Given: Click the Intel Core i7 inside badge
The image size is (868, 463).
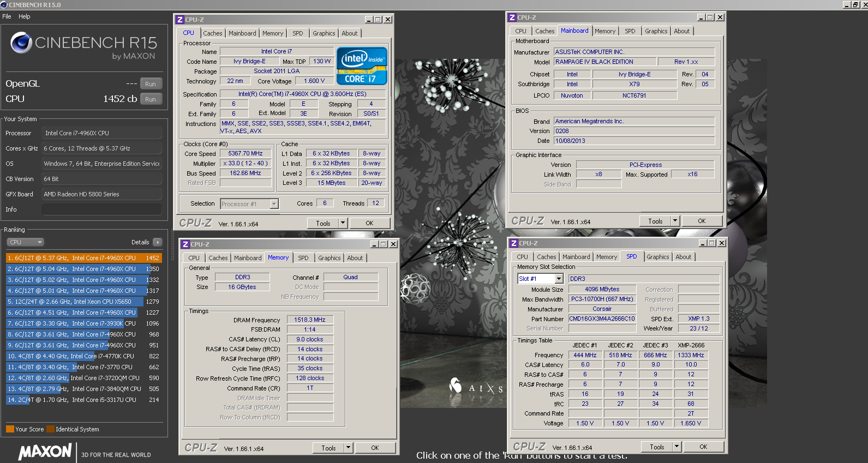Looking at the screenshot, I should [362, 66].
